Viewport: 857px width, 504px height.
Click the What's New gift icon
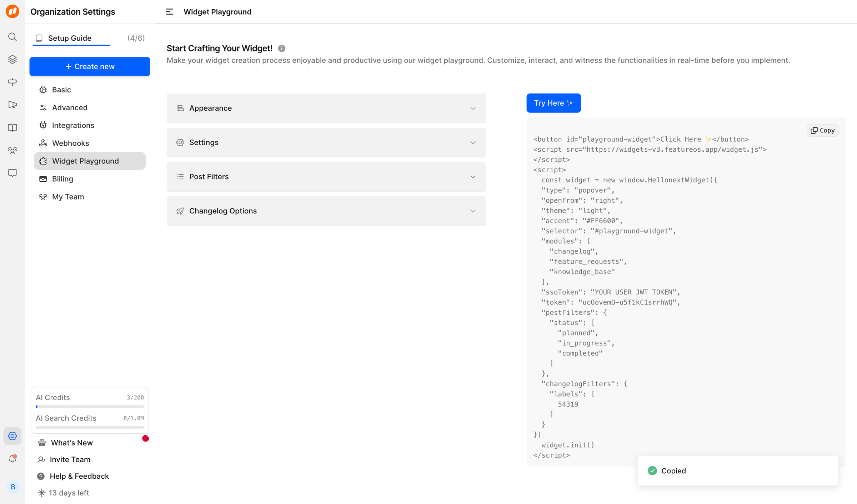point(42,443)
